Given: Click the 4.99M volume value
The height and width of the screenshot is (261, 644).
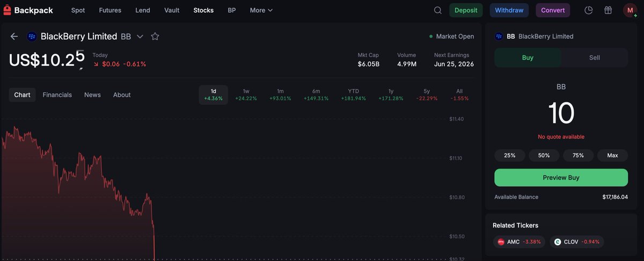Looking at the screenshot, I should tap(407, 64).
